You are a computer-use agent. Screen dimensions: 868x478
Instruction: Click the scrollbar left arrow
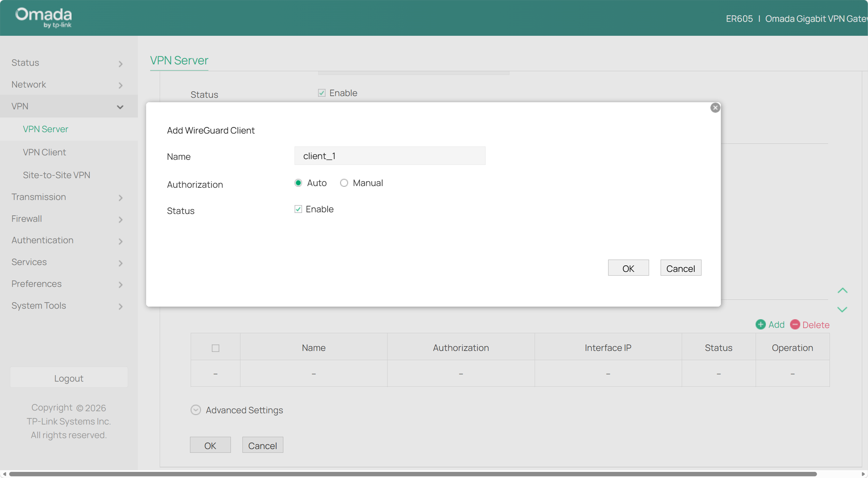coord(4,474)
